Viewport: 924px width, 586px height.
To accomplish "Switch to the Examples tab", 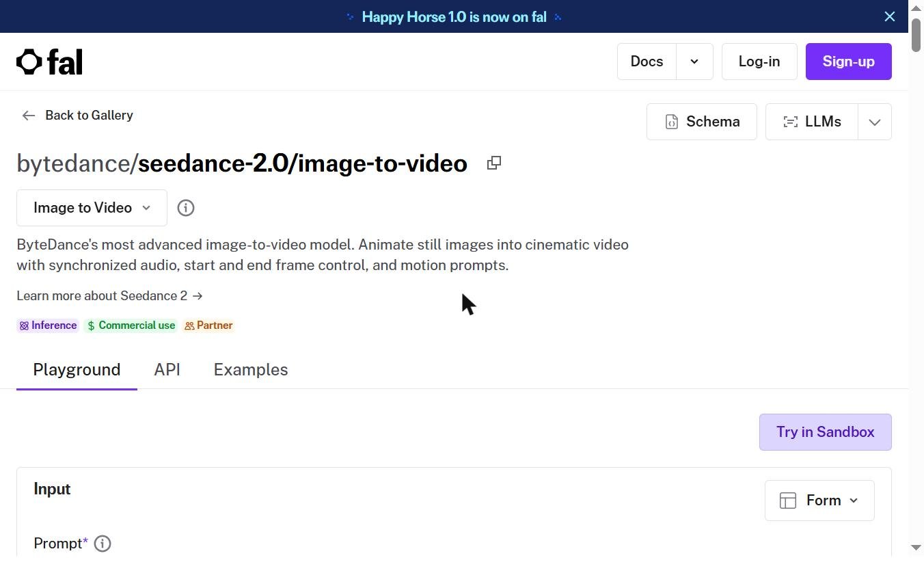I will point(251,370).
